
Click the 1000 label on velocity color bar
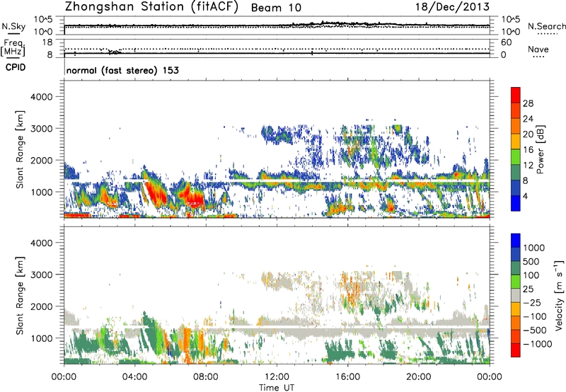[x=533, y=248]
